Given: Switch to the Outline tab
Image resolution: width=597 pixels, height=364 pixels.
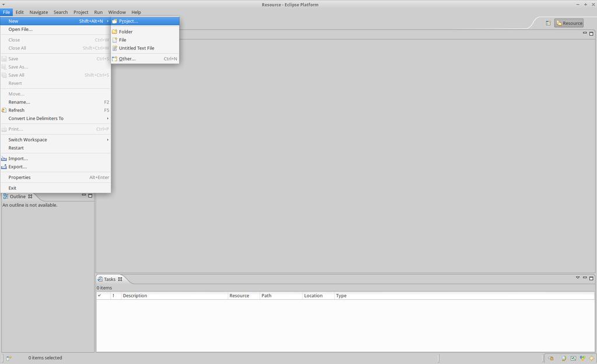Looking at the screenshot, I should tap(17, 196).
